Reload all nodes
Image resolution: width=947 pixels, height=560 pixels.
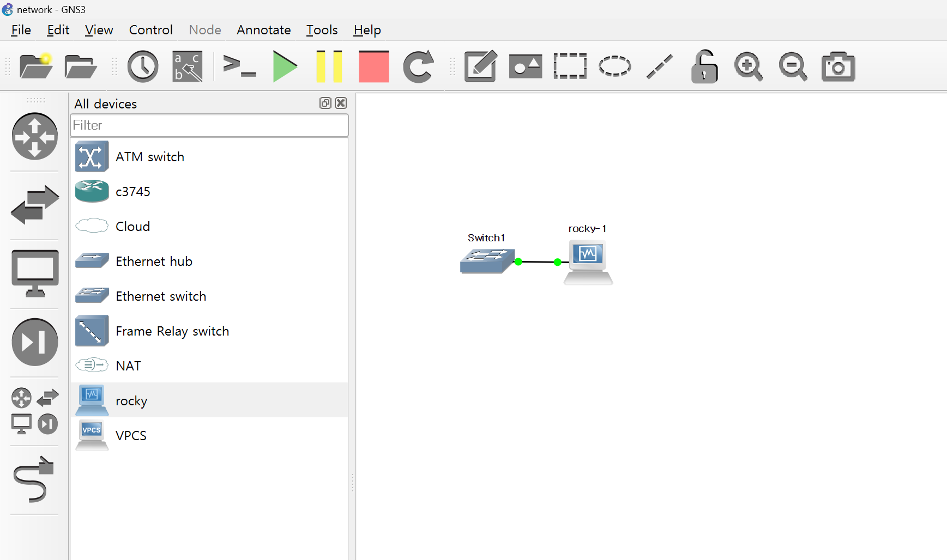[x=419, y=66]
